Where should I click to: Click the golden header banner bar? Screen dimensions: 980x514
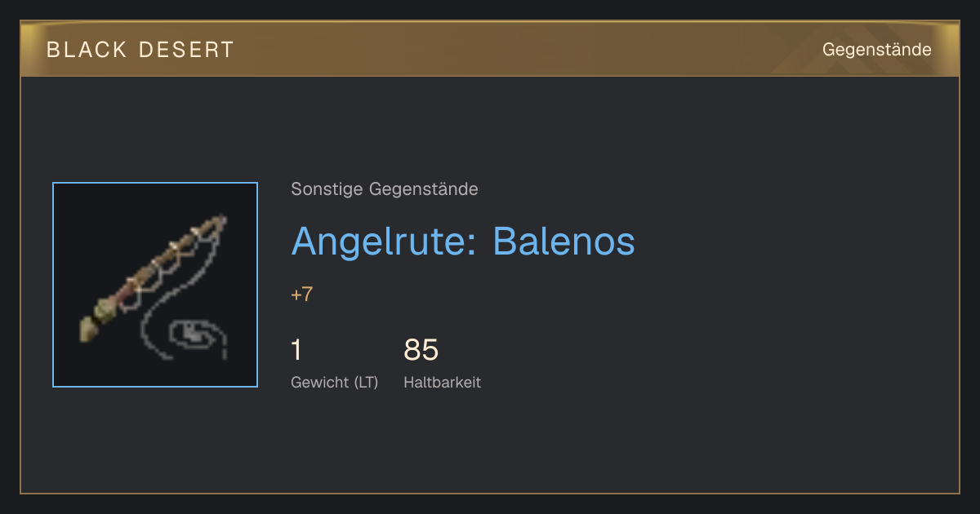490,49
